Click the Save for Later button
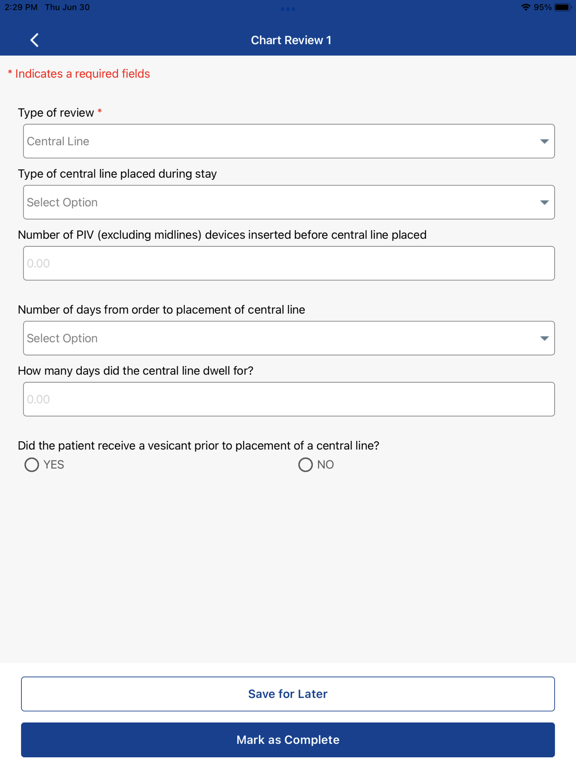 (x=288, y=694)
